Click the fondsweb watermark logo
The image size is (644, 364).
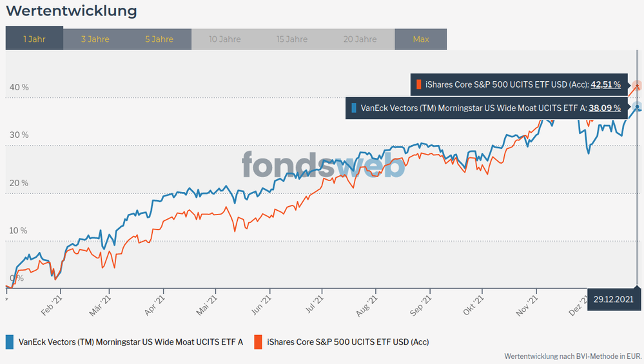(323, 165)
